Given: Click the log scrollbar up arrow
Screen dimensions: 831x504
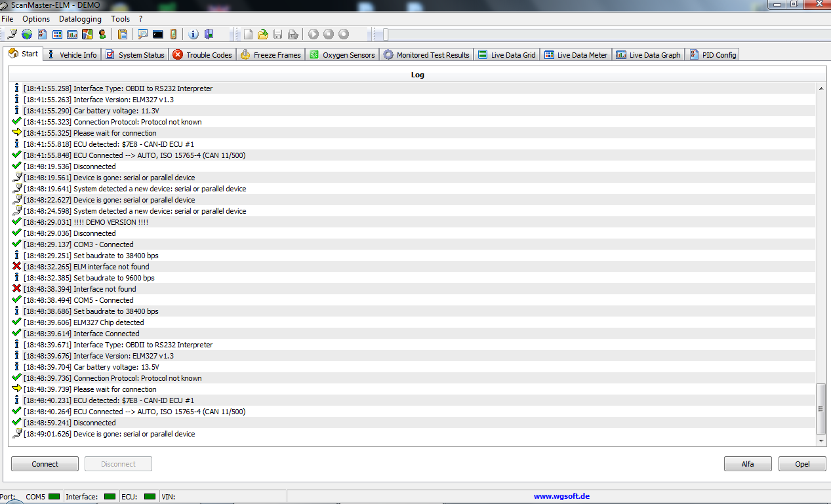Looking at the screenshot, I should tap(821, 88).
